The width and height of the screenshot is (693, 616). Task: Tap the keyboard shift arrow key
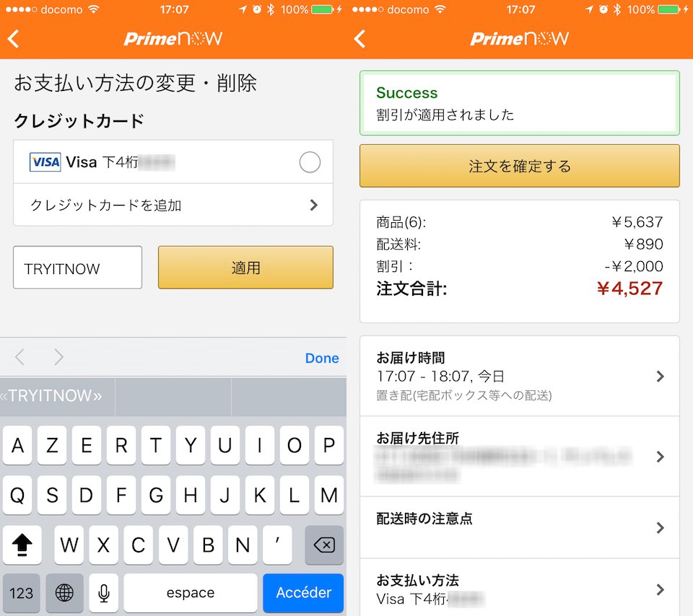(x=22, y=545)
